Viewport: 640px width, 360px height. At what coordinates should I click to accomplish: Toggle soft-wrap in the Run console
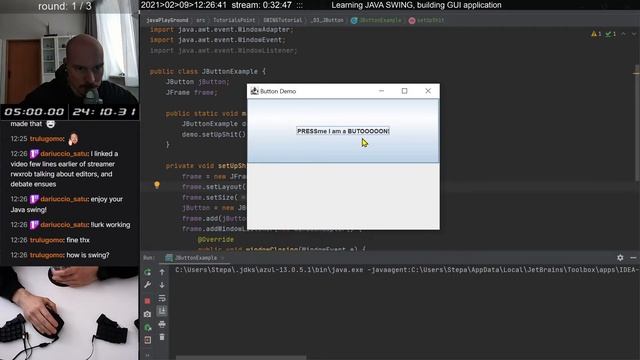click(162, 298)
